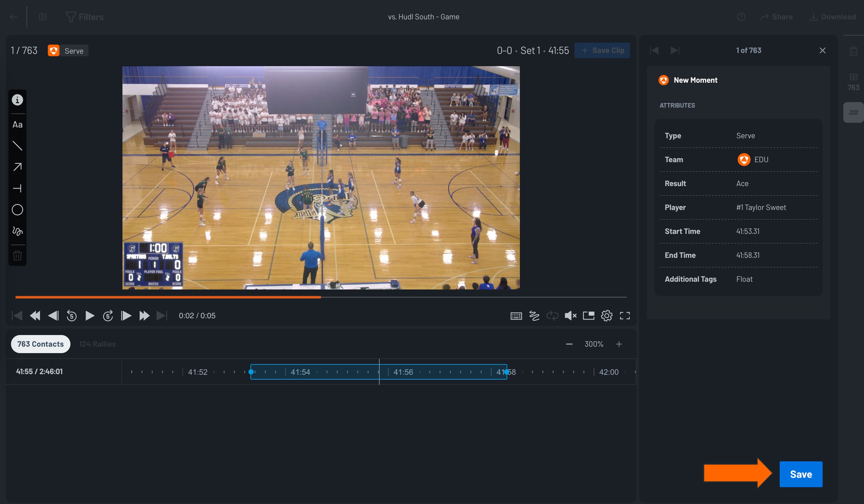Select the freehand squiggle drawing tool
Image resolution: width=864 pixels, height=504 pixels.
[17, 231]
